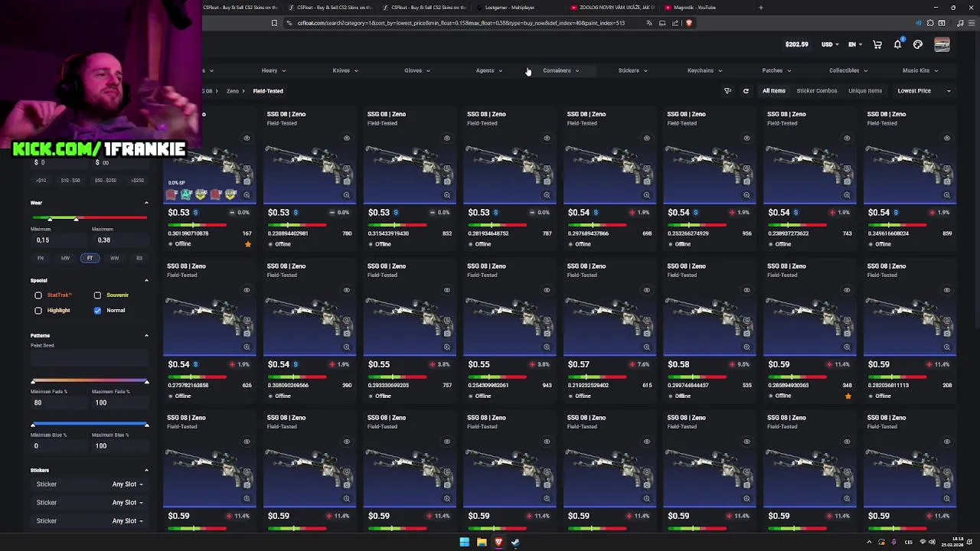Screen dimensions: 980x551
Task: Click the eye icon on card with seed 780
Action: [347, 139]
